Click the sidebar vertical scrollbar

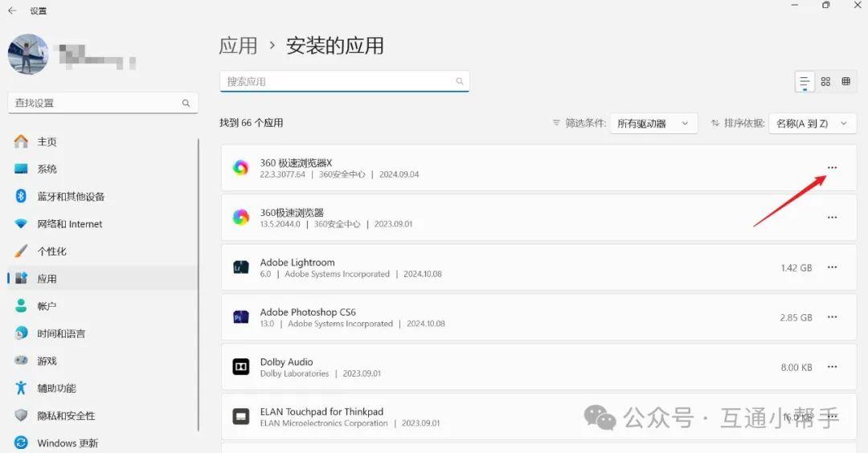(199, 285)
